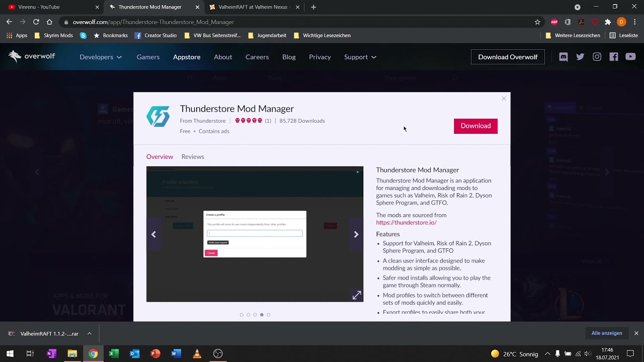Click the Overwolf logo
This screenshot has width=644, height=362.
pos(32,56)
